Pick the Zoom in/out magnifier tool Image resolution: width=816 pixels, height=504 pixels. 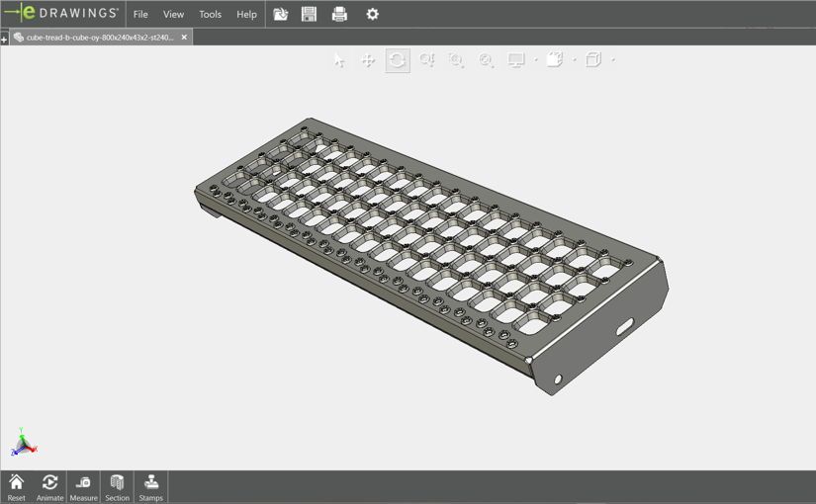486,60
